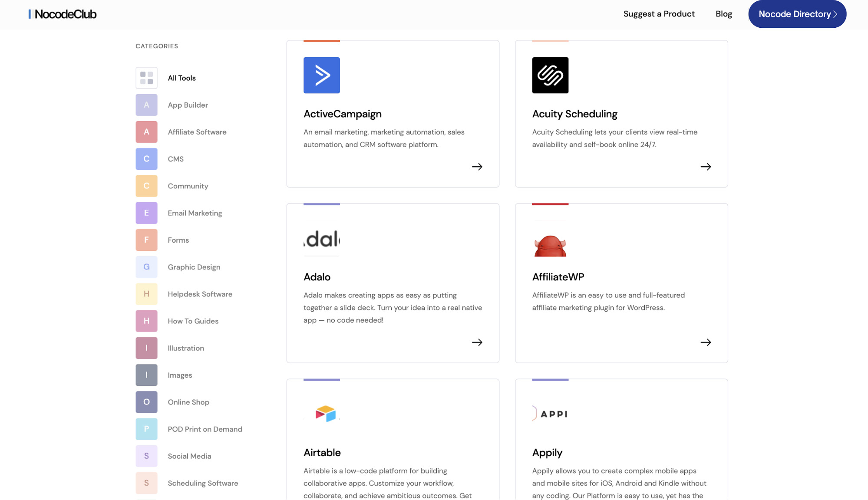868x500 pixels.
Task: Click the CATEGORIES heading
Action: 157,46
